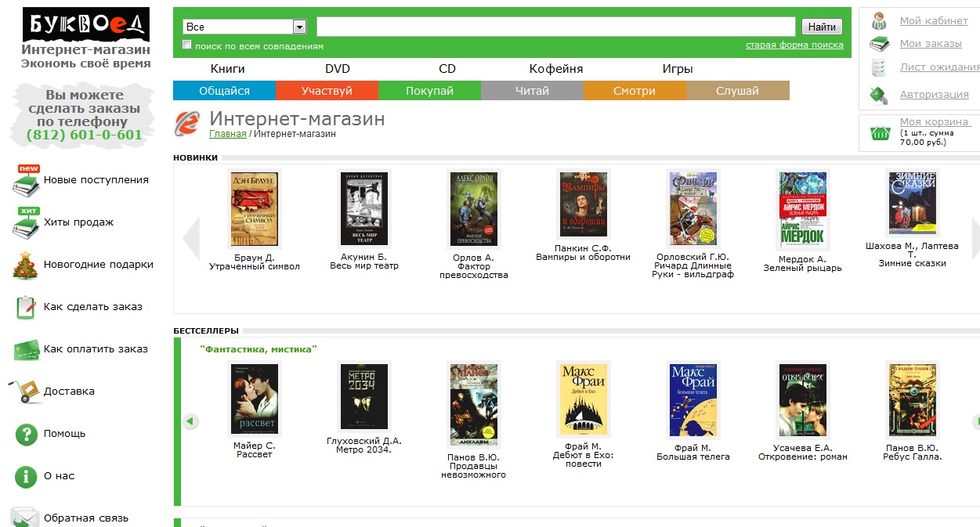Follow the Главная breadcrumb link
Image resolution: width=980 pixels, height=527 pixels.
coord(228,134)
